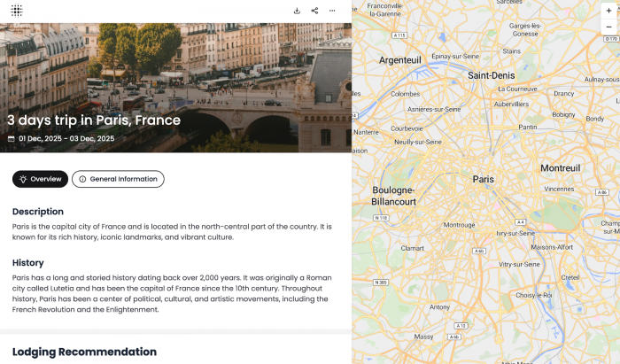Click the trip date range text

point(66,139)
